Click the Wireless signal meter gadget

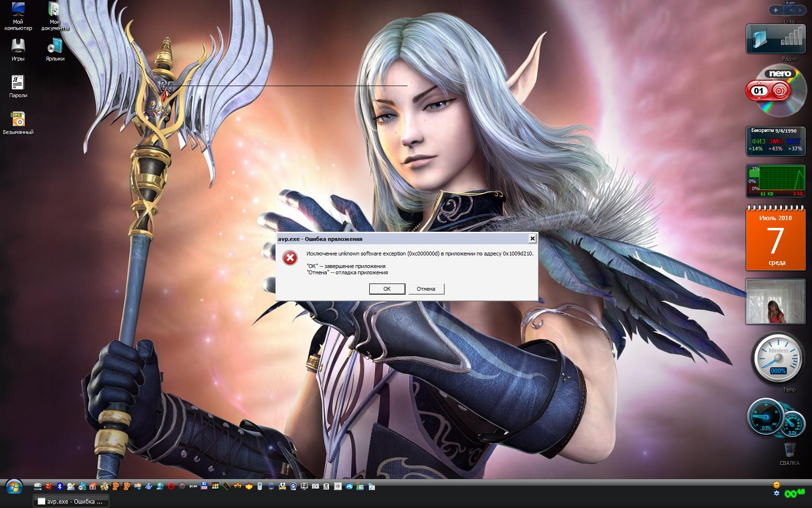(x=777, y=359)
